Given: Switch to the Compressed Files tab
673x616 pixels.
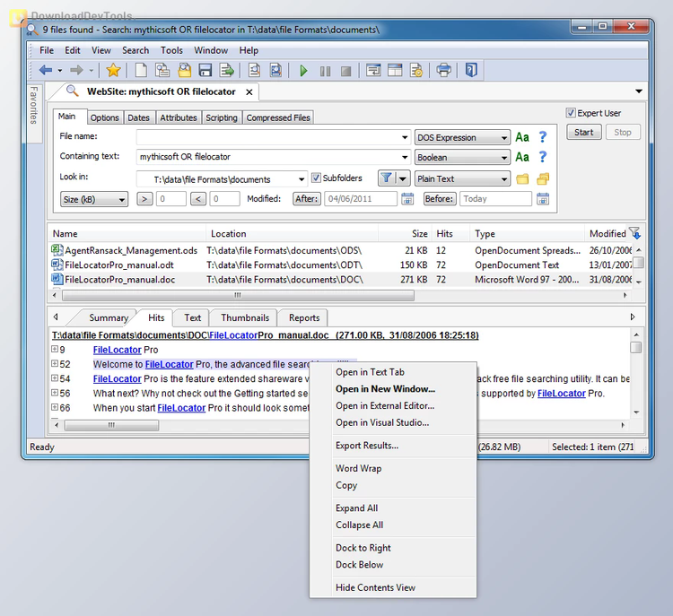Looking at the screenshot, I should pos(278,117).
